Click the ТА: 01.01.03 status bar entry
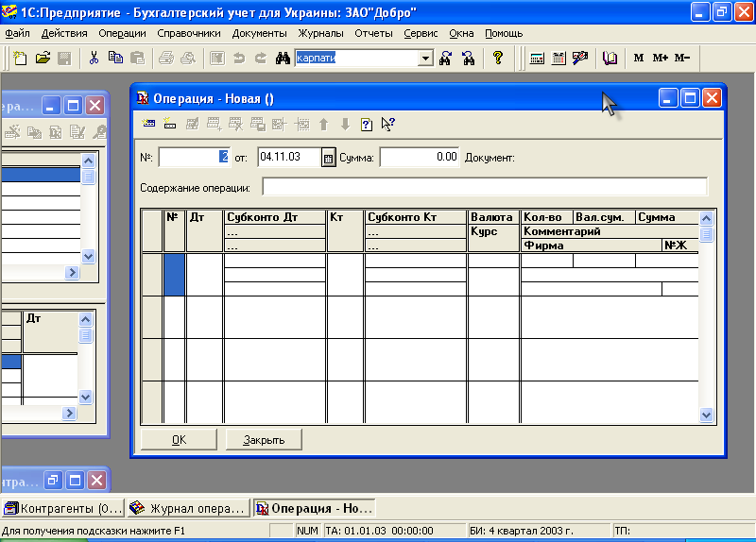Image resolution: width=756 pixels, height=542 pixels. (x=394, y=531)
